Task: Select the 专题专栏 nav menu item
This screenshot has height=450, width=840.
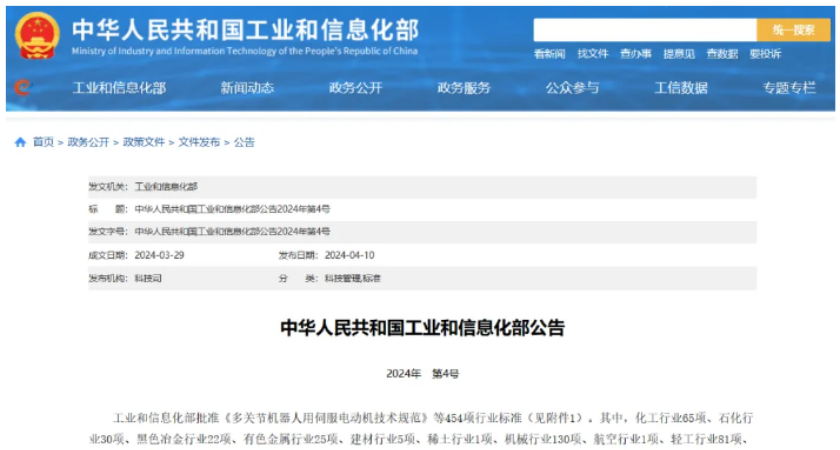Action: (789, 88)
